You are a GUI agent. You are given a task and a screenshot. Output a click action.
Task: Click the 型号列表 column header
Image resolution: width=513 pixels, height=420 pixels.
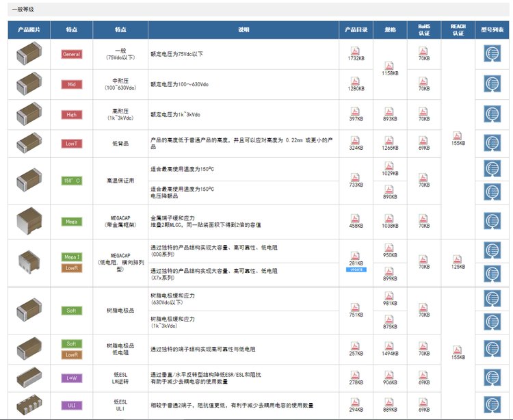click(x=492, y=30)
